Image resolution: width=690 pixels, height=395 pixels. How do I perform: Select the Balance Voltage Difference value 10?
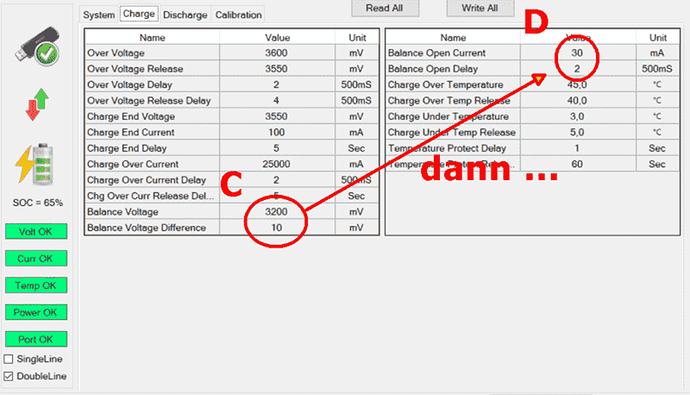[x=277, y=227]
